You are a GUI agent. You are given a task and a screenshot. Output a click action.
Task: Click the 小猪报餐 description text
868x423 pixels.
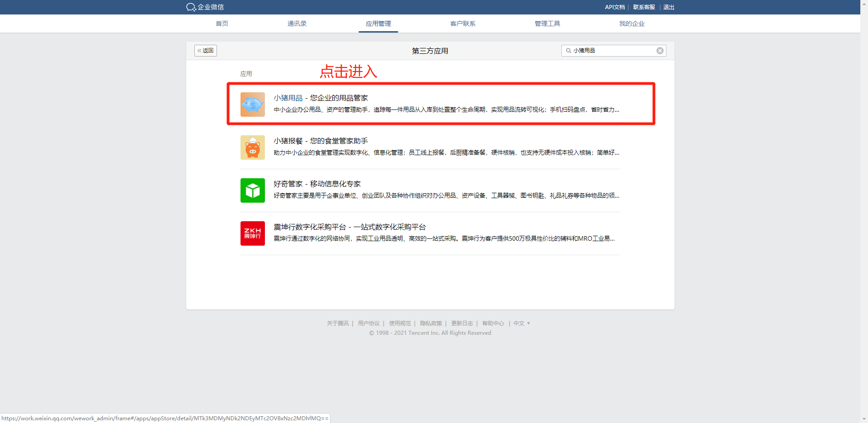click(446, 152)
